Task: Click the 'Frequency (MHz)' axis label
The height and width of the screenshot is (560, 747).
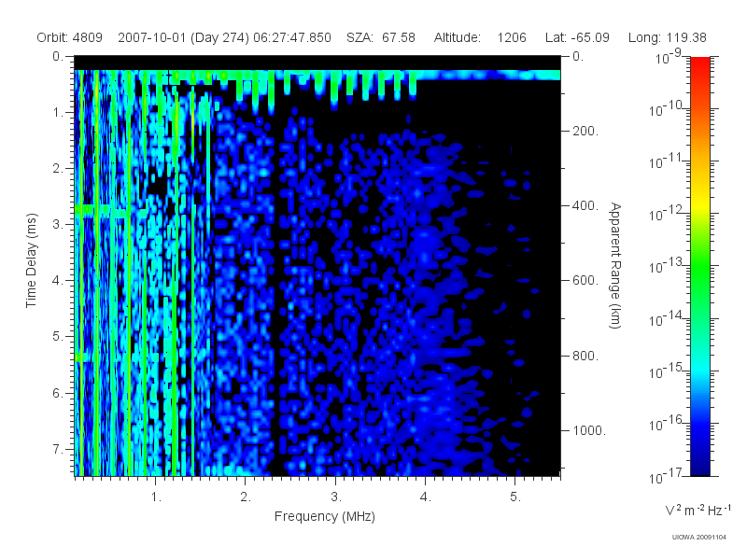Action: tap(325, 516)
